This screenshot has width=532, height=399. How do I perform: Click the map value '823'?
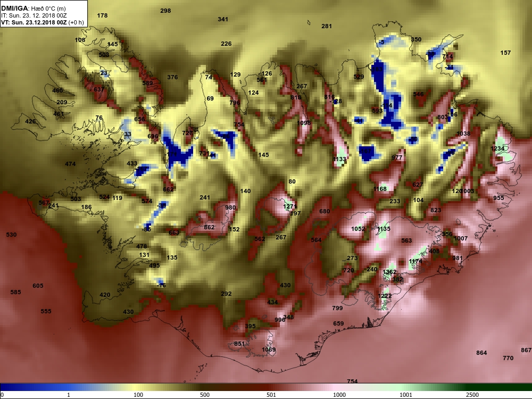(436, 210)
